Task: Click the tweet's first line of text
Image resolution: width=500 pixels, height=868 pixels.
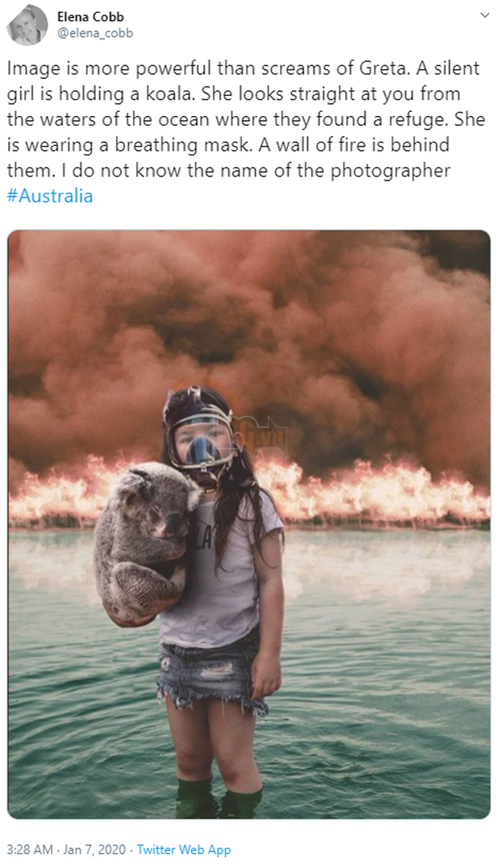Action: coord(243,69)
